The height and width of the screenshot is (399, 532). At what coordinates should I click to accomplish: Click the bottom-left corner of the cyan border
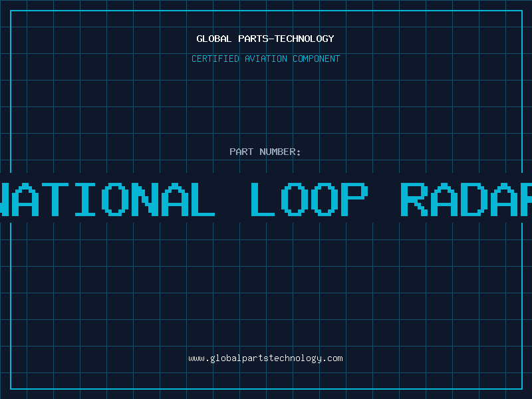[11, 388]
